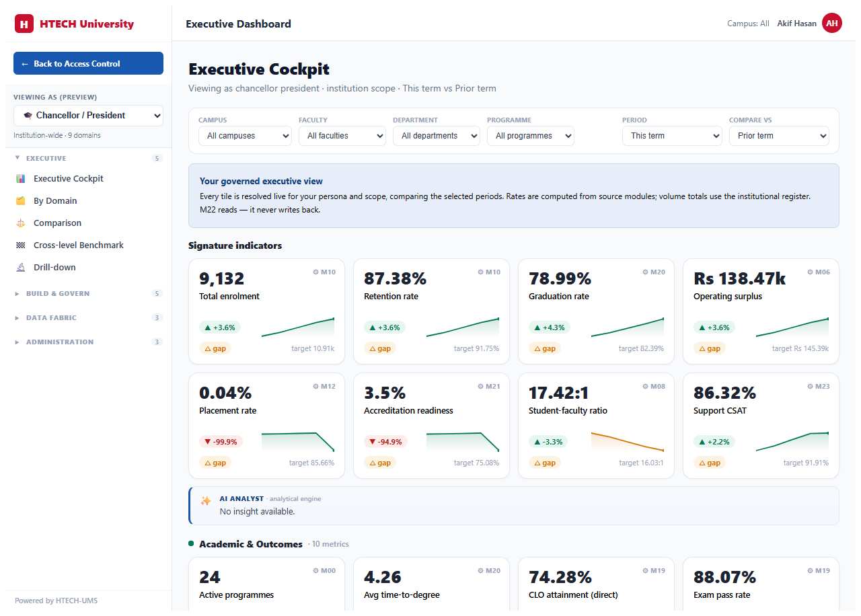Click the 'No insight available.' message
Screen dimensions: 861x616
click(257, 512)
